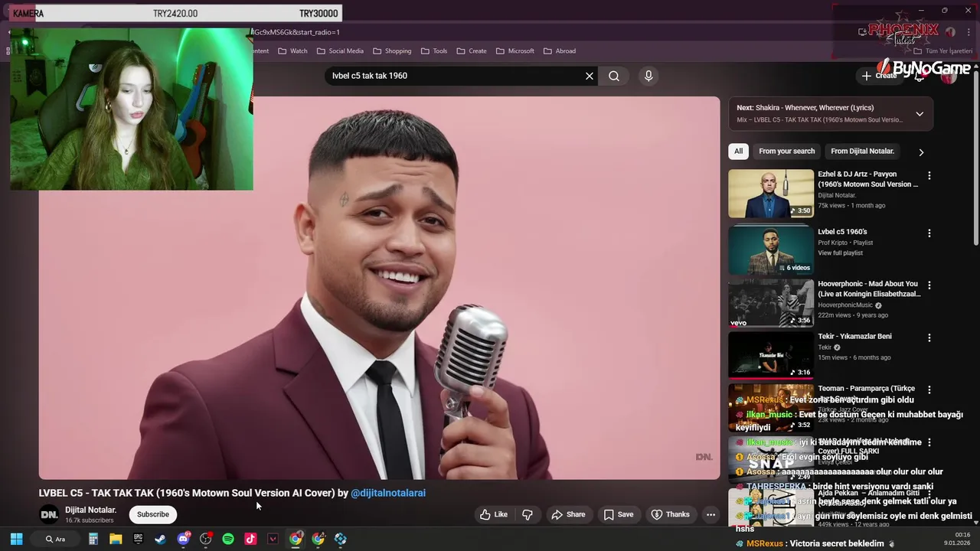The image size is (980, 551).
Task: Open options for the Lvbel c5 1960's playlist
Action: pos(929,233)
